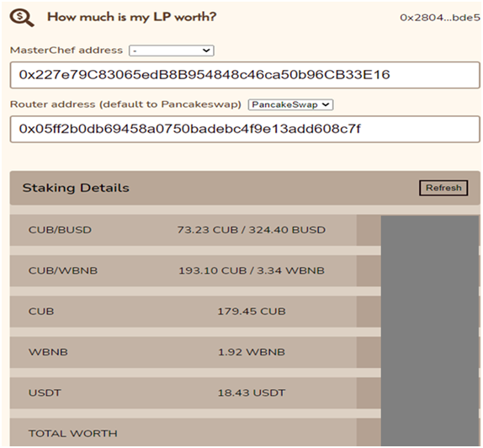This screenshot has width=483, height=448.
Task: Click the MasterChef address input field
Action: pyautogui.click(x=245, y=75)
